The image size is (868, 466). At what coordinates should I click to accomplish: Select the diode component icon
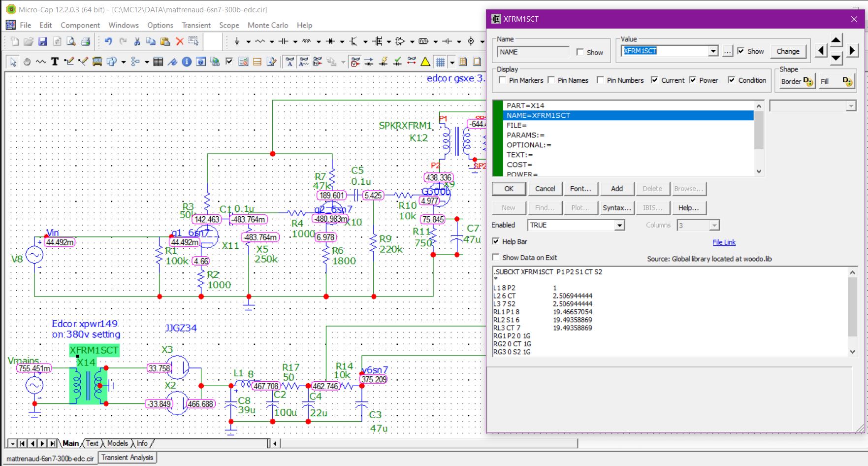tap(330, 41)
